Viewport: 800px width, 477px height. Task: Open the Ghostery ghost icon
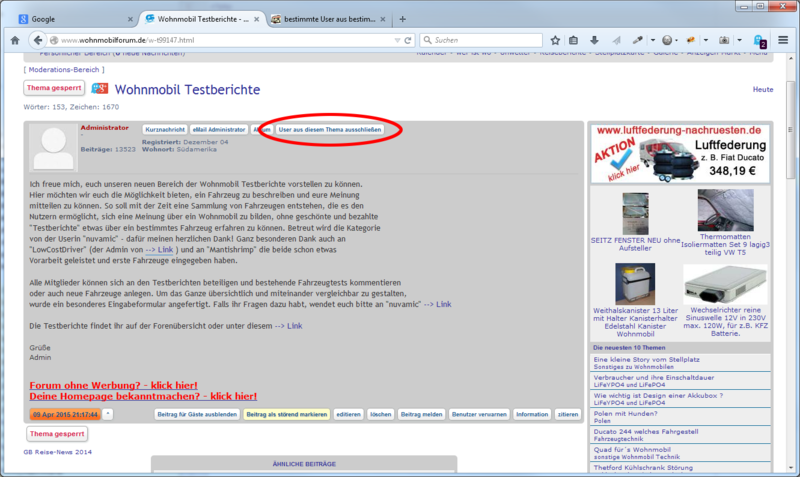click(760, 41)
